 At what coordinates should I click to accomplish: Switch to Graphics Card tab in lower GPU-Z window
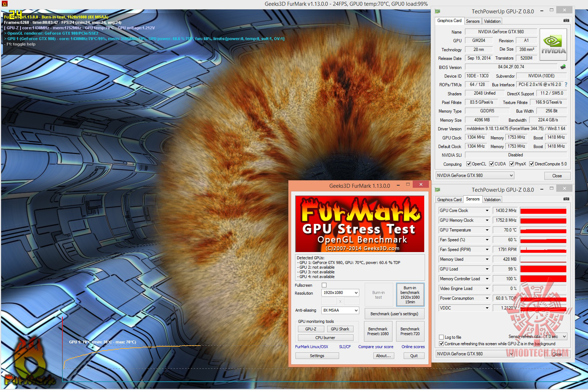click(449, 200)
